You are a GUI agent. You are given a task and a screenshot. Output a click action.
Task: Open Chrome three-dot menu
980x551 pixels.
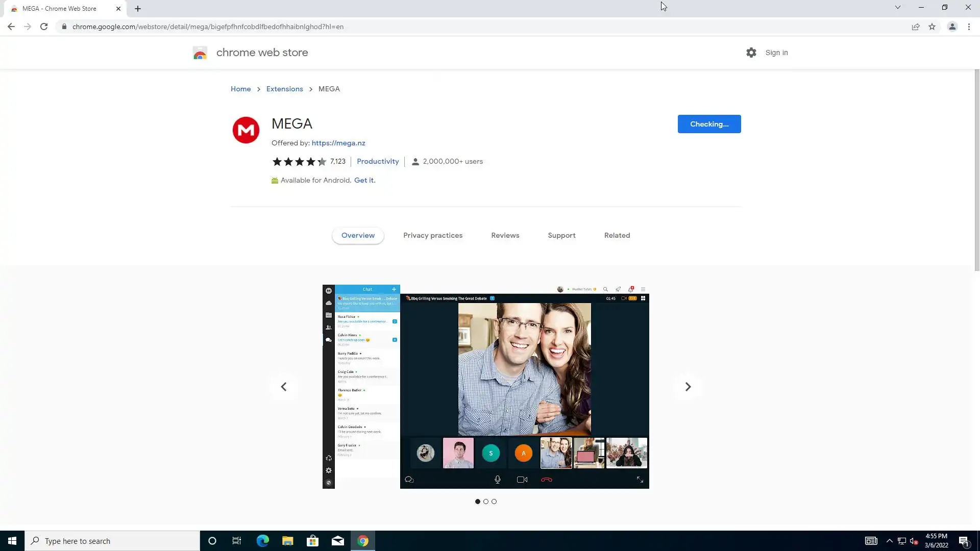(x=969, y=27)
